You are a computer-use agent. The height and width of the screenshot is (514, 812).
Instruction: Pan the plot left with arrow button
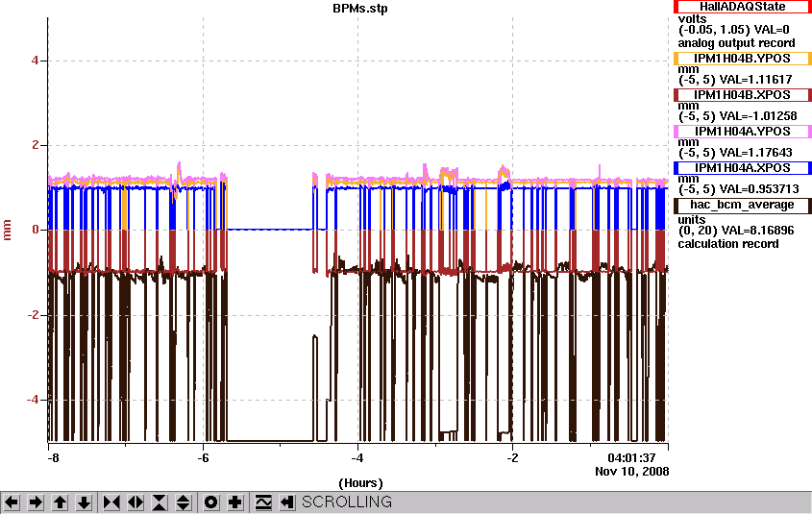(12, 502)
